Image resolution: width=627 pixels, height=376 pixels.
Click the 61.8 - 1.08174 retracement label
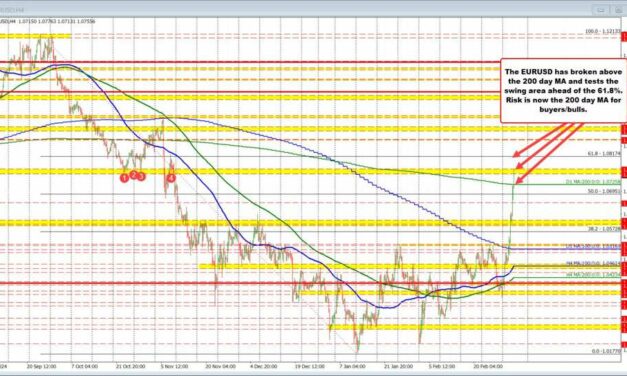click(x=604, y=153)
